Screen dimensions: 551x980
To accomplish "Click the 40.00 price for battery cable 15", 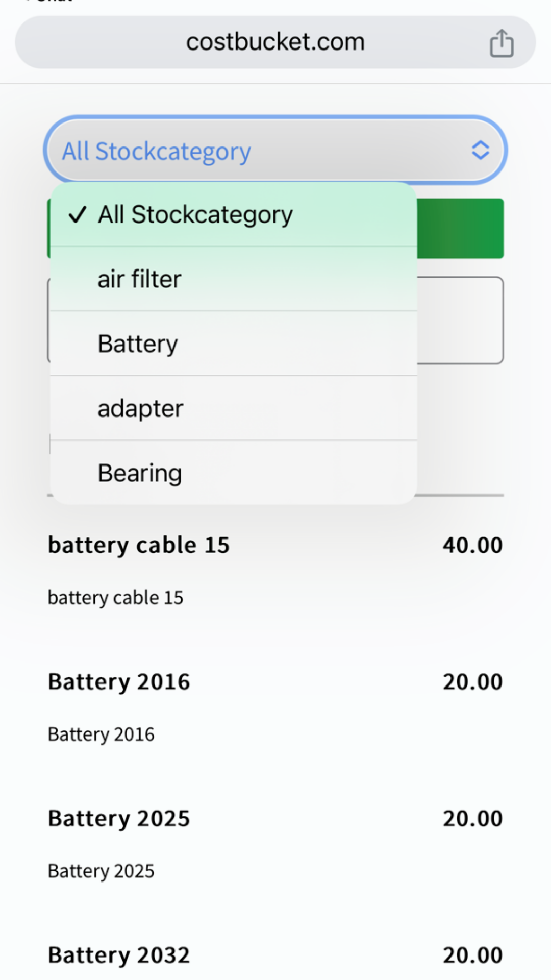I will tap(472, 545).
